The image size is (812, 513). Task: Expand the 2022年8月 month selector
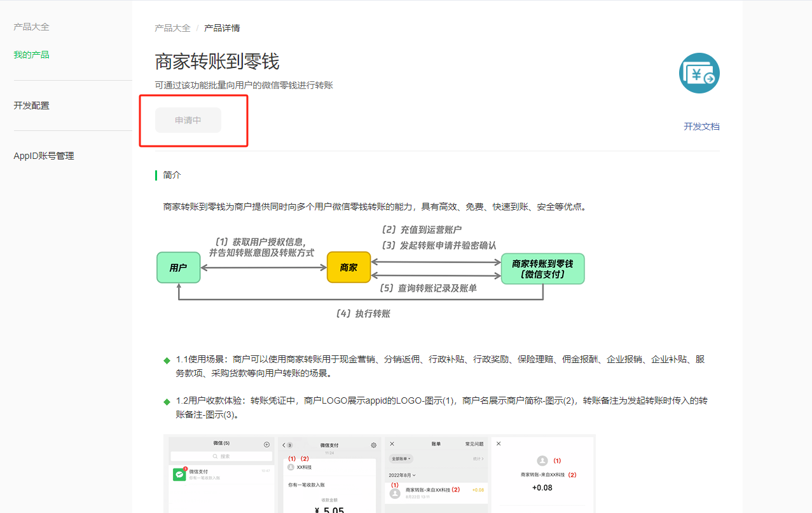click(x=403, y=475)
